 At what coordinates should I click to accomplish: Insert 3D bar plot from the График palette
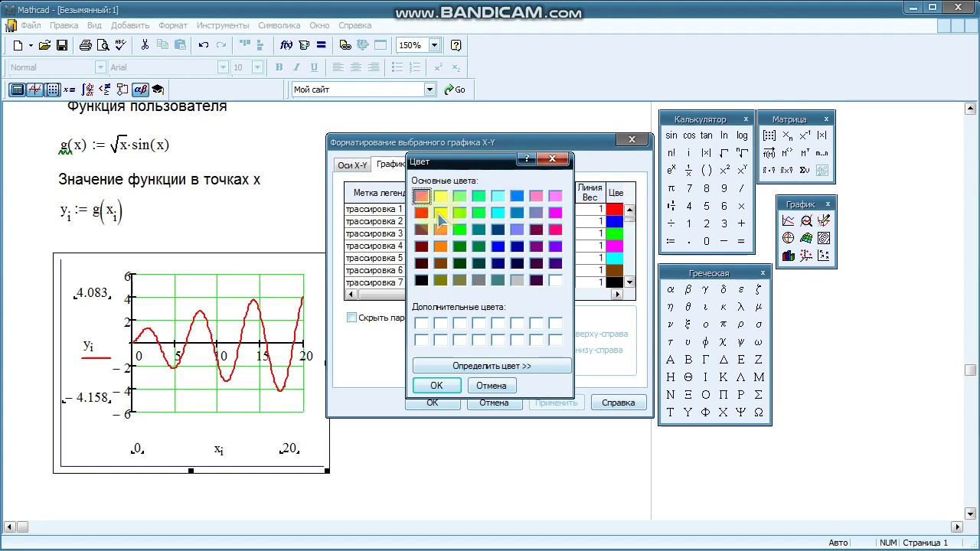pos(788,256)
